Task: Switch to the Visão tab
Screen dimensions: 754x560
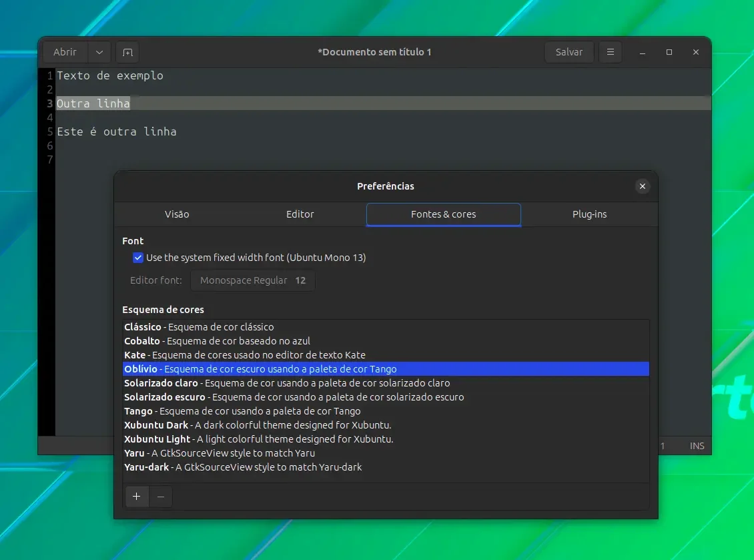Action: (177, 214)
